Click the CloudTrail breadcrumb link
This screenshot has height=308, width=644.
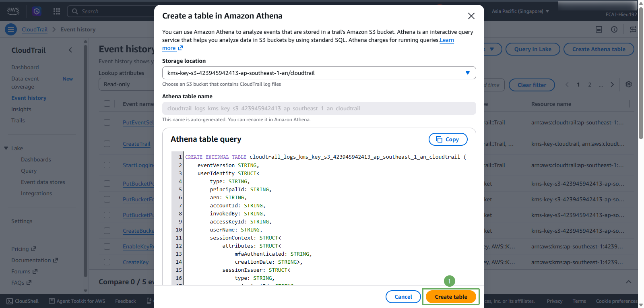[35, 29]
